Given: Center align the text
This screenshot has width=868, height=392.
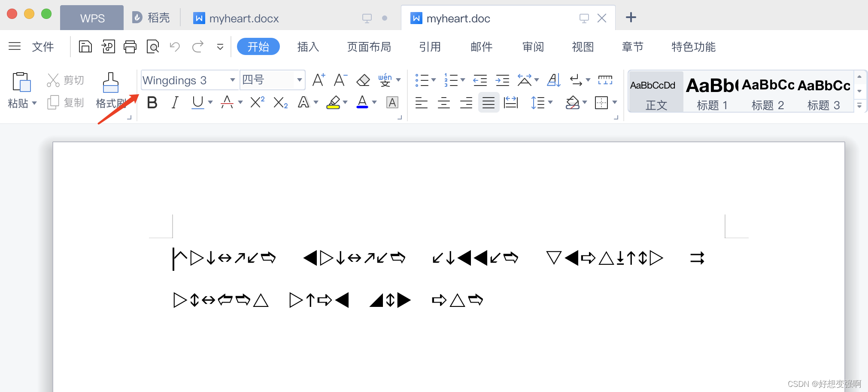Looking at the screenshot, I should [444, 103].
